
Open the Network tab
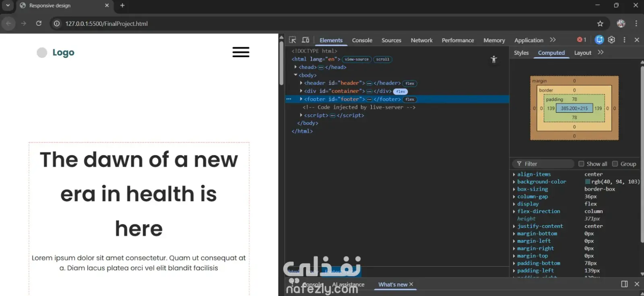tap(421, 40)
